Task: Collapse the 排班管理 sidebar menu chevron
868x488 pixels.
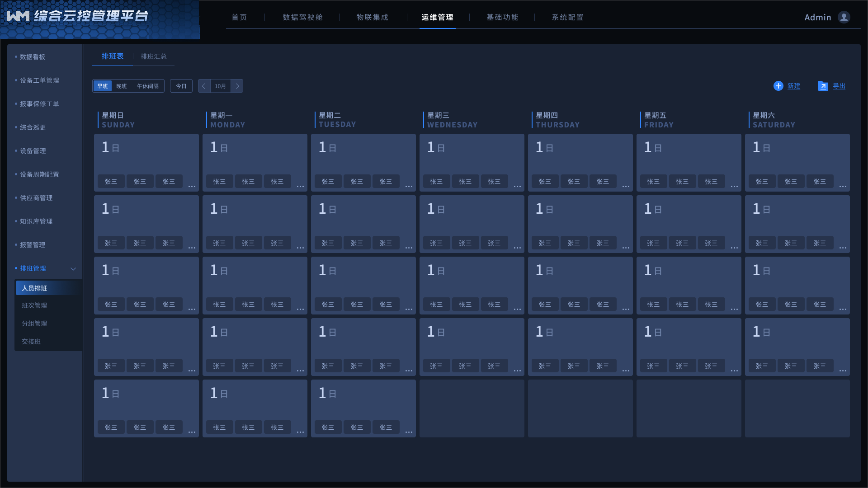Action: tap(73, 269)
